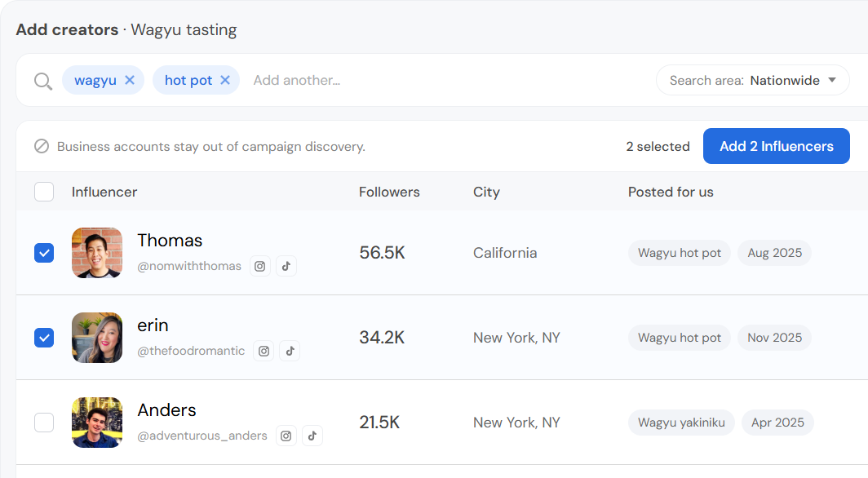The height and width of the screenshot is (478, 868).
Task: Open erin's TikTok profile icon
Action: coord(290,351)
